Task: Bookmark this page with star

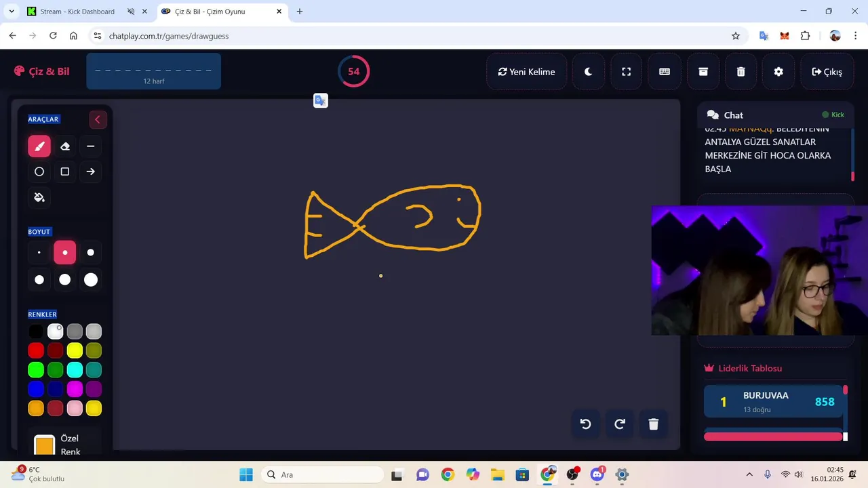Action: pyautogui.click(x=736, y=36)
